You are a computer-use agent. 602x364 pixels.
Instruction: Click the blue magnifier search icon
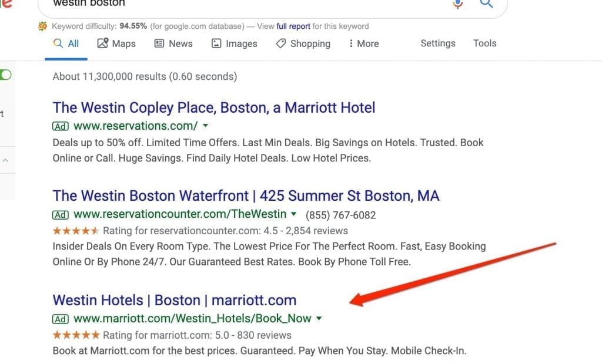[486, 4]
